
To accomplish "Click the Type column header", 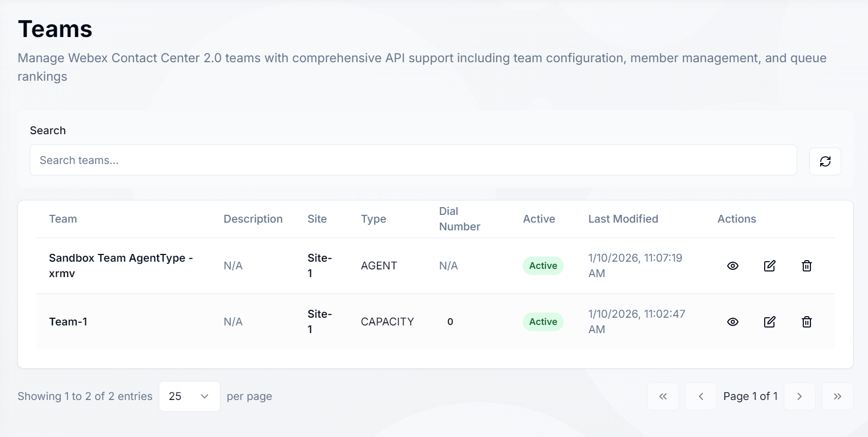I will [x=374, y=219].
